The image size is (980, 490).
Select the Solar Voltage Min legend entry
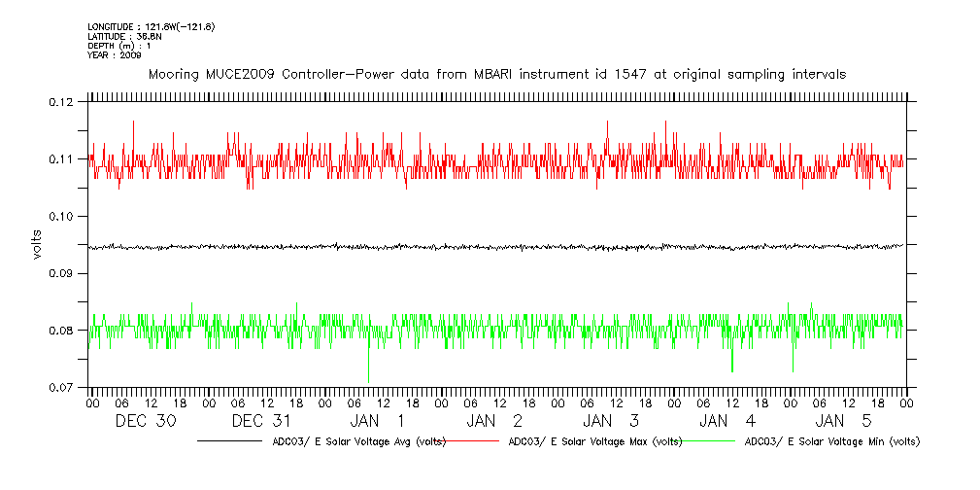click(x=831, y=441)
